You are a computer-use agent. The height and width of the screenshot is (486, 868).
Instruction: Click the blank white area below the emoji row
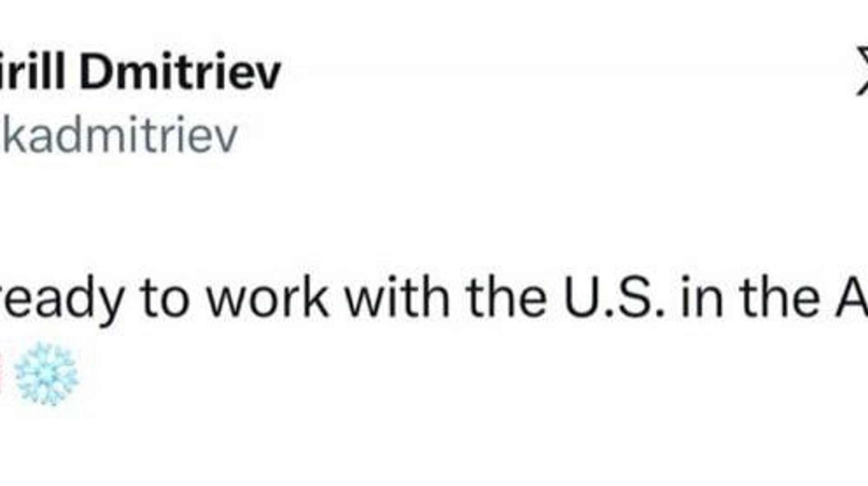click(x=407, y=447)
